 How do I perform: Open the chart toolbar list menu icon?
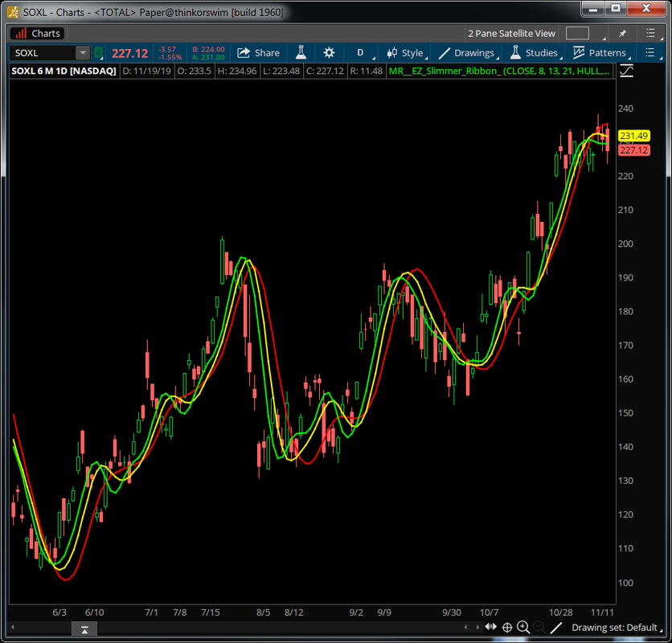650,53
